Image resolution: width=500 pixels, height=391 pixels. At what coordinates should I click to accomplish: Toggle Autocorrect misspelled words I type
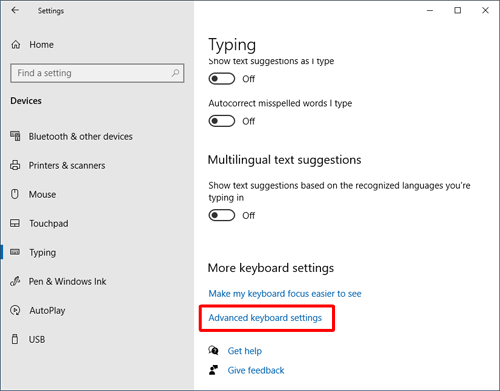pos(222,121)
